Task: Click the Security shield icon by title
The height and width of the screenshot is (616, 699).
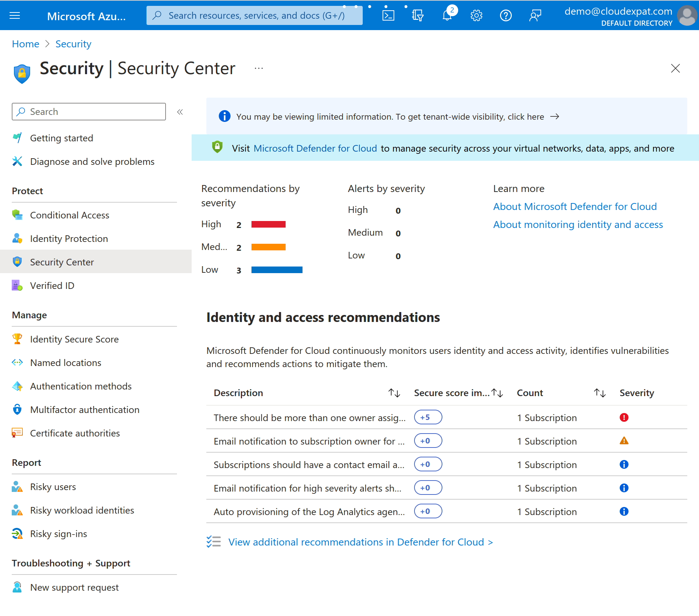Action: coord(22,73)
